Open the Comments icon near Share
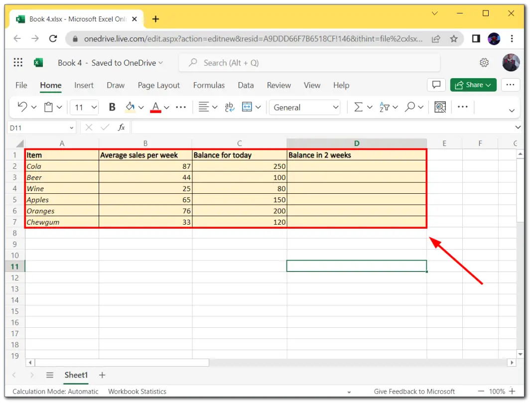The image size is (532, 405). pyautogui.click(x=436, y=85)
